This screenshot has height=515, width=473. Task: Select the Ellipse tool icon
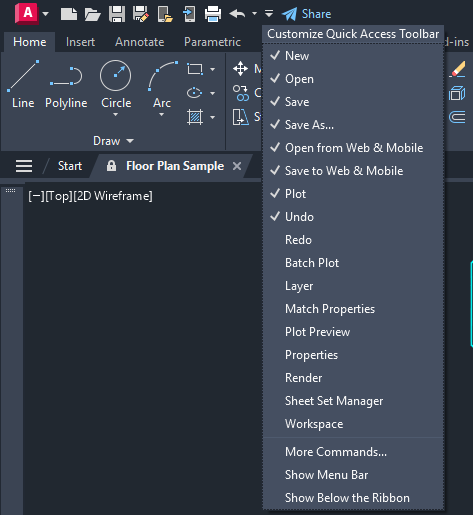point(195,93)
